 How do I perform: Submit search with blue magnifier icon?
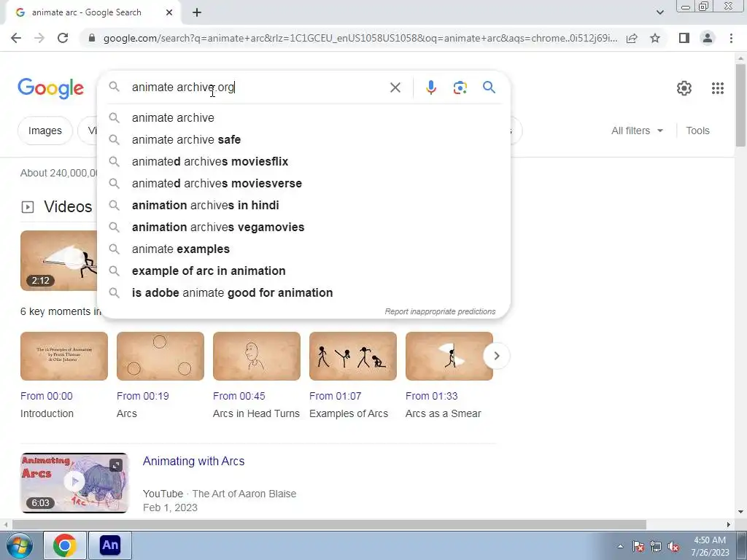pos(489,87)
